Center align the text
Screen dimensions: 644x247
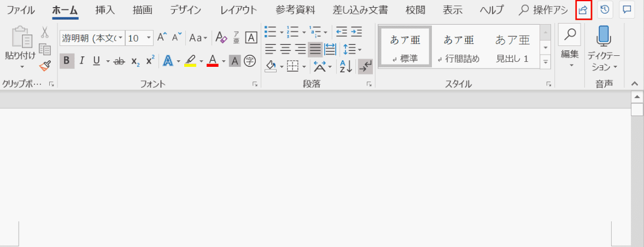285,49
